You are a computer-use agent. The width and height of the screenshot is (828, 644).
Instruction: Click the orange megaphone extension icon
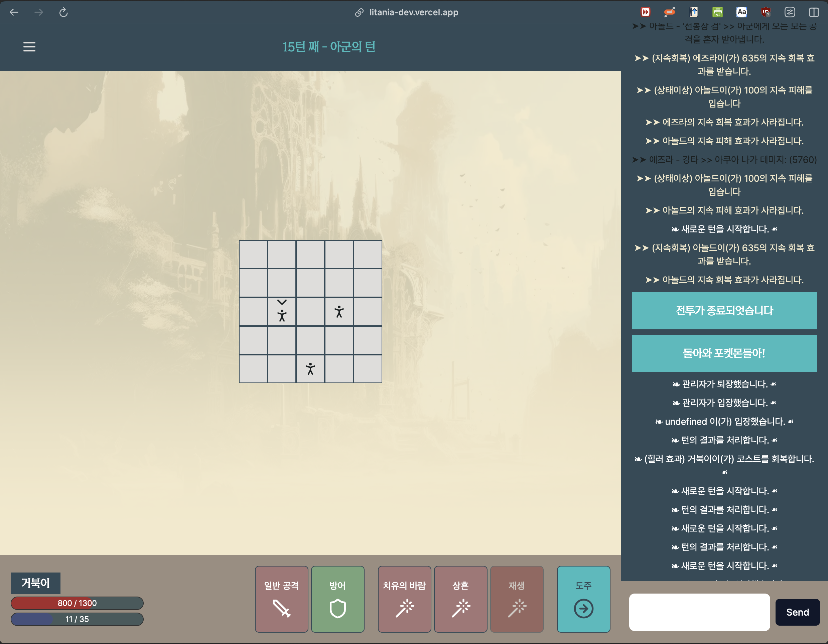coord(670,12)
